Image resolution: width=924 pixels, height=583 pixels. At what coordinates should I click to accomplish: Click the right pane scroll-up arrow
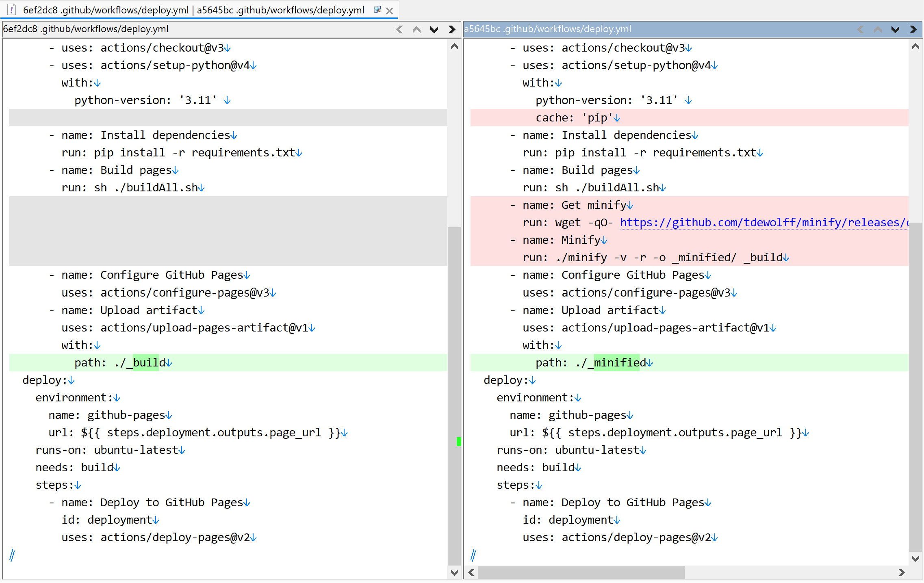[915, 46]
